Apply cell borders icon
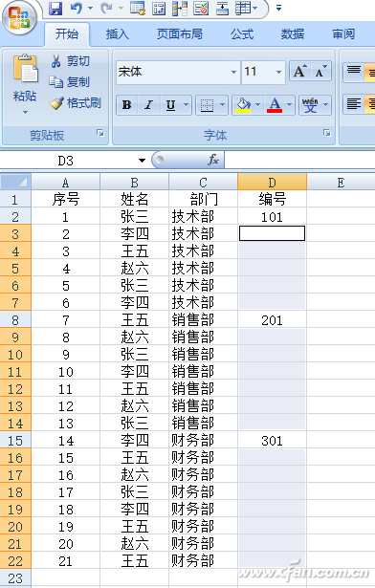Screen dimensions: 375x588 pos(207,105)
